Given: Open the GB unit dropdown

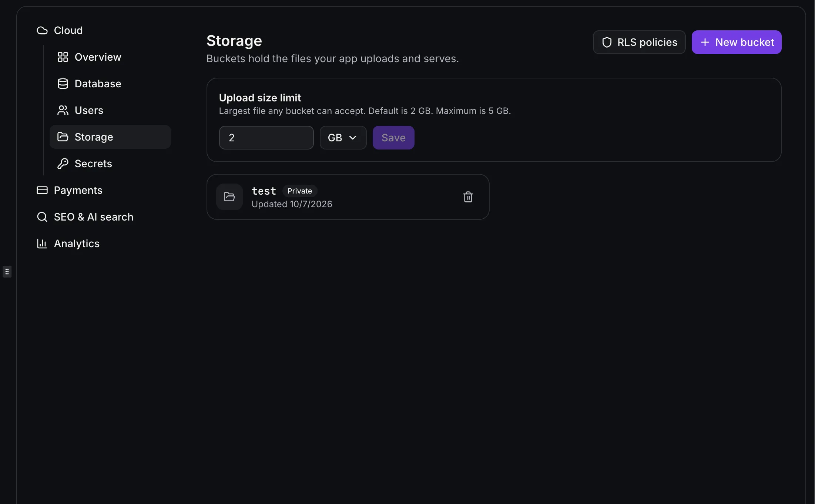Looking at the screenshot, I should point(343,138).
